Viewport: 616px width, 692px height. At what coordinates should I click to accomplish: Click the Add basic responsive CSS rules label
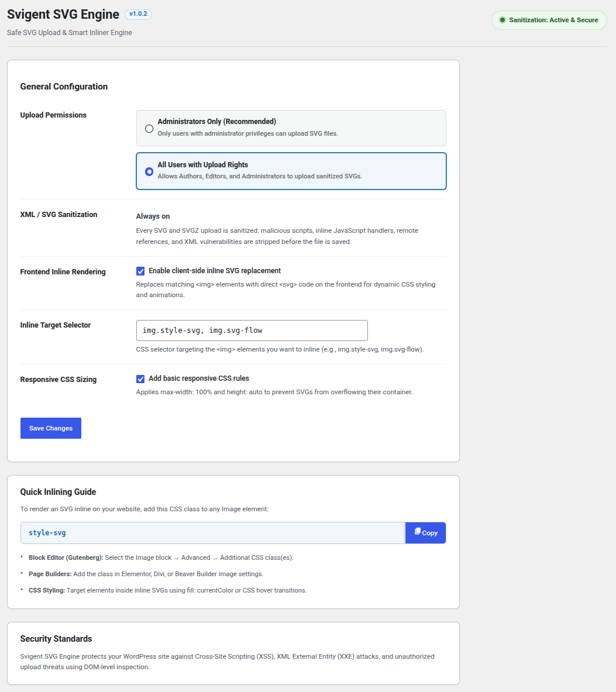[x=198, y=378]
